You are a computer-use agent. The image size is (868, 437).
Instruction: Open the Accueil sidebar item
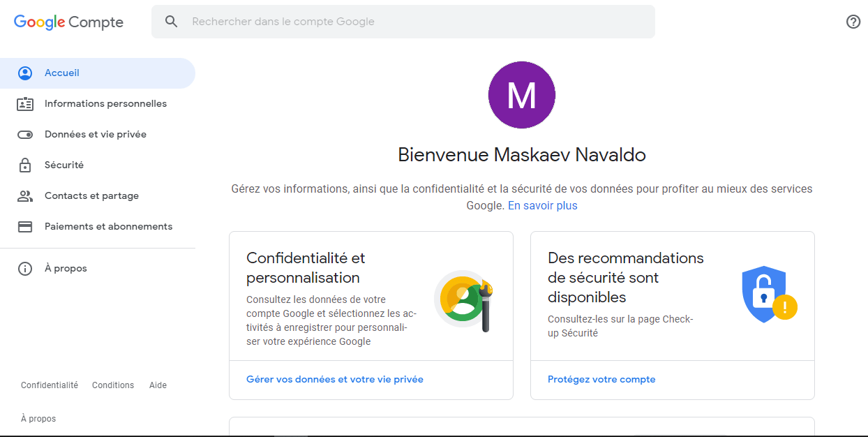98,73
